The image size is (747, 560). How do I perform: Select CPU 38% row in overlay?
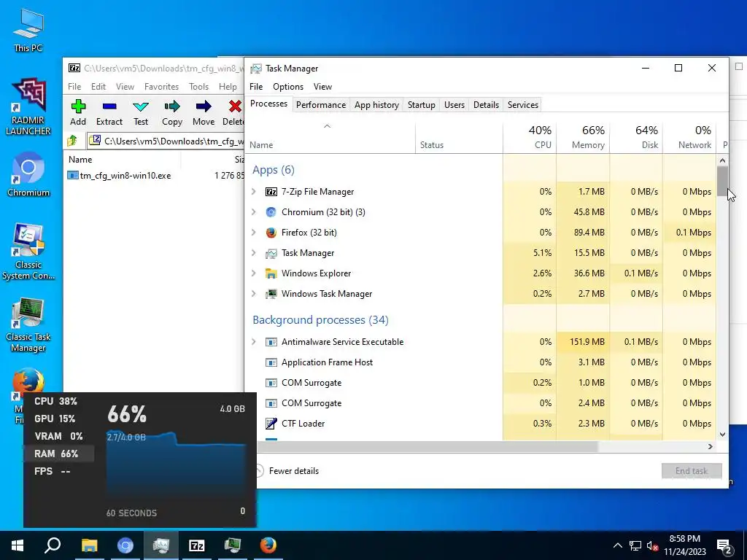coord(59,402)
